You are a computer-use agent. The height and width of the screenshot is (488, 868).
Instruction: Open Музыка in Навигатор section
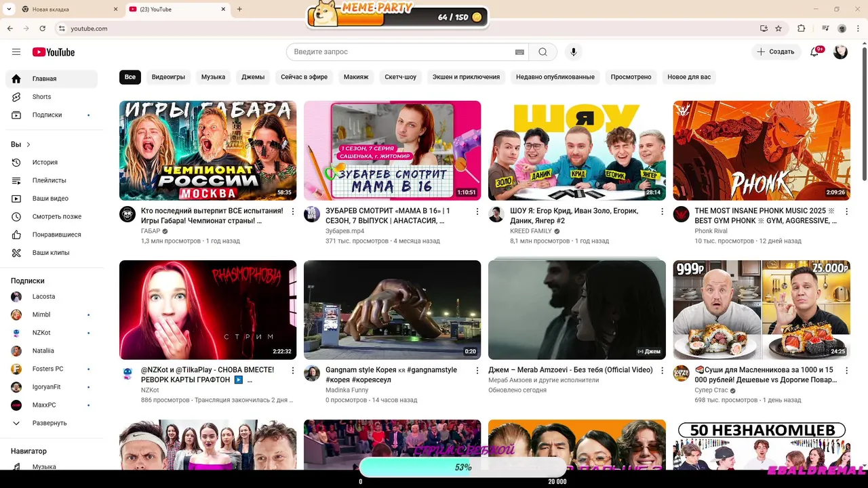click(x=52, y=467)
